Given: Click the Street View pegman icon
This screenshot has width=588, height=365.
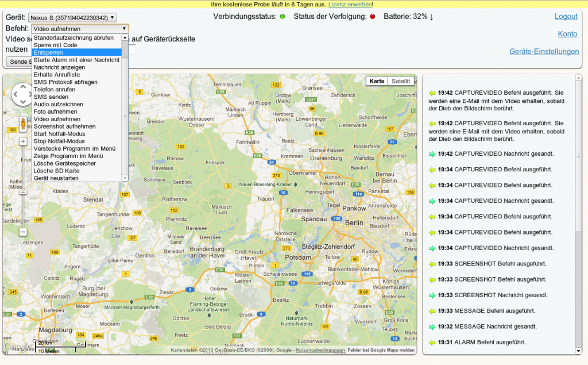Looking at the screenshot, I should pyautogui.click(x=23, y=123).
